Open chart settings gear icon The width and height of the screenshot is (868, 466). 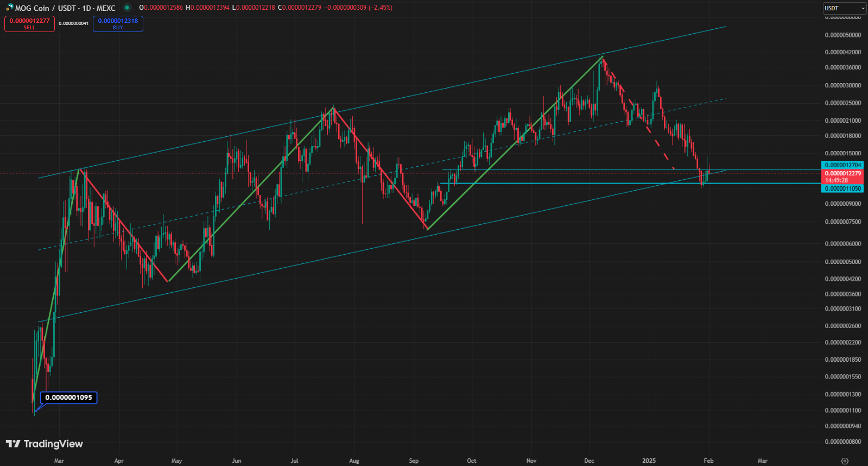click(845, 461)
